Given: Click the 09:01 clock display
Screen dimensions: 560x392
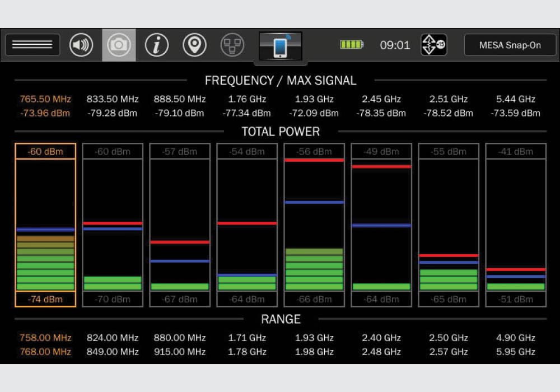Looking at the screenshot, I should pyautogui.click(x=395, y=45).
